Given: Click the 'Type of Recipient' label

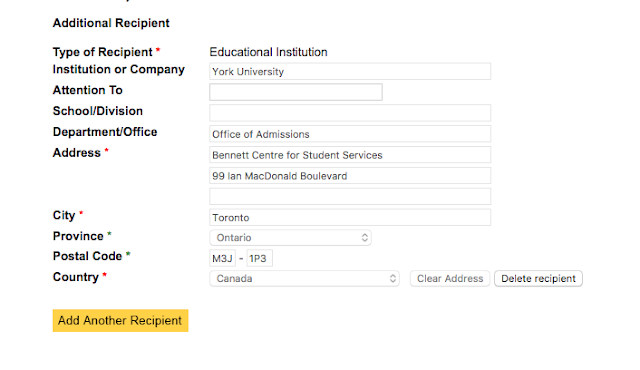Looking at the screenshot, I should (102, 52).
